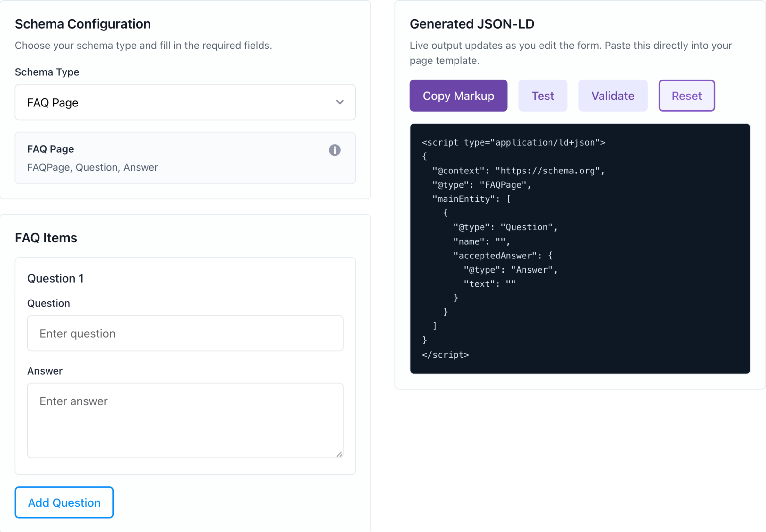Reset the generated JSON-LD output
The height and width of the screenshot is (532, 766).
(x=686, y=96)
